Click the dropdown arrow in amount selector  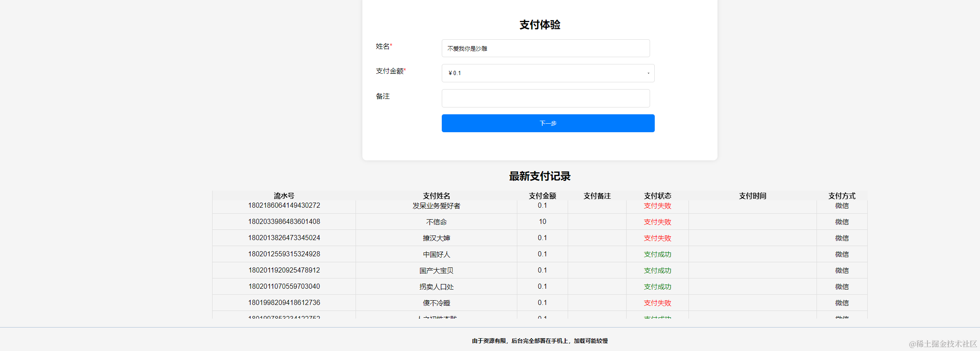click(648, 73)
